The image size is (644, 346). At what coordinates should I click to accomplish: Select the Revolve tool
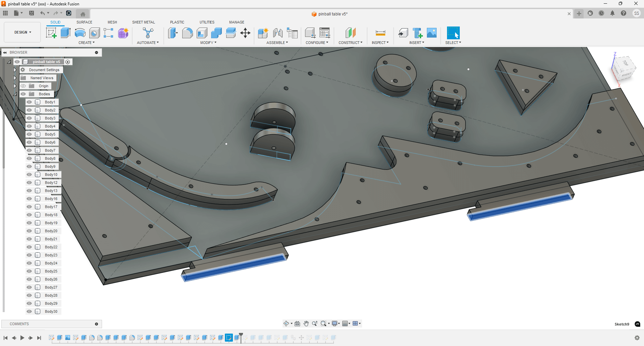80,33
